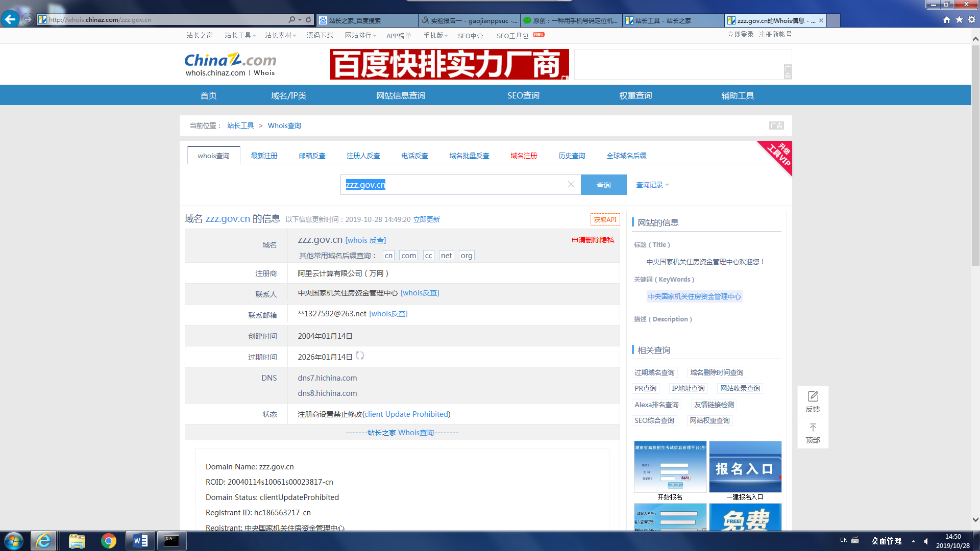The image size is (980, 551).
Task: Expand the 站长工具 top menu dropdown
Action: [240, 35]
